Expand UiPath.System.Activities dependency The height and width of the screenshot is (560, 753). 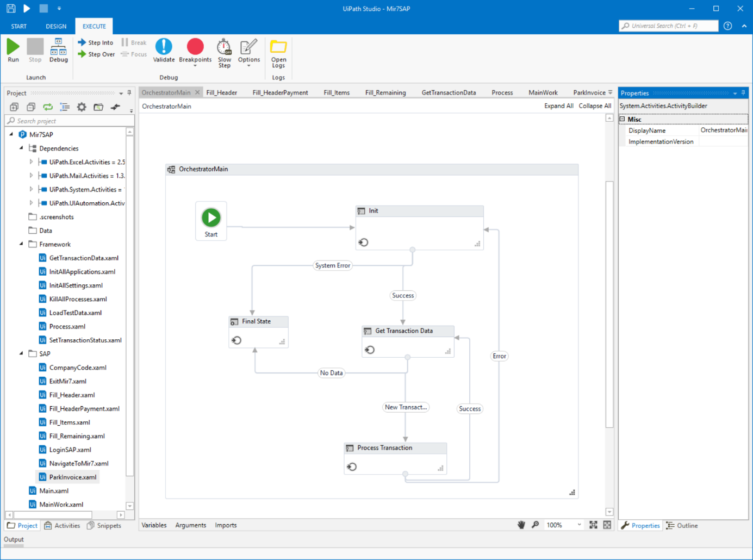click(x=31, y=189)
